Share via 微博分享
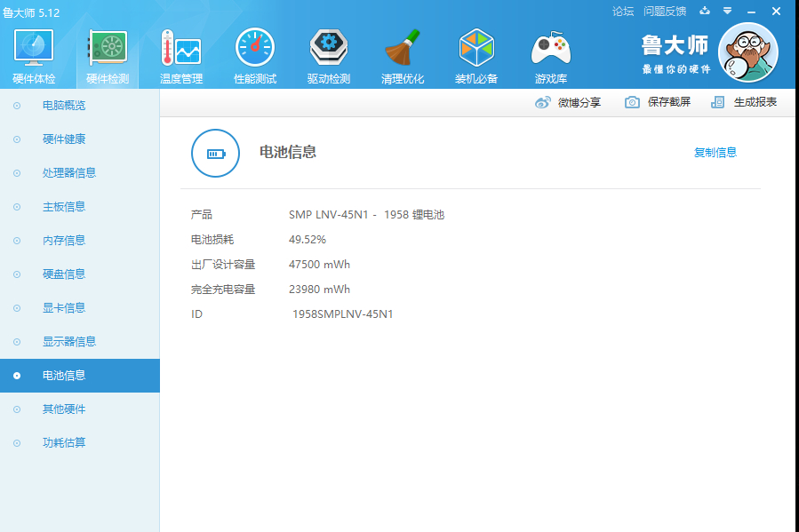 tap(568, 102)
